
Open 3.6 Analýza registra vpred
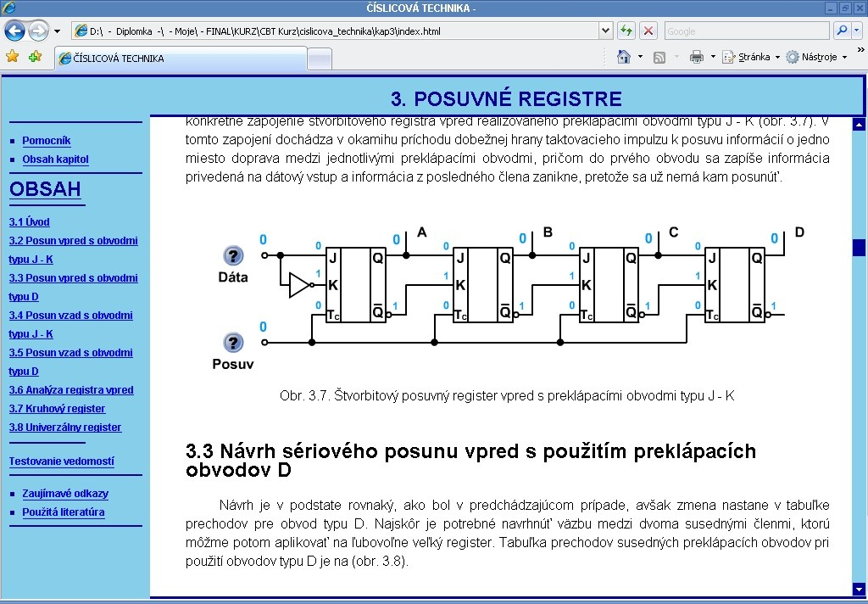tap(71, 390)
